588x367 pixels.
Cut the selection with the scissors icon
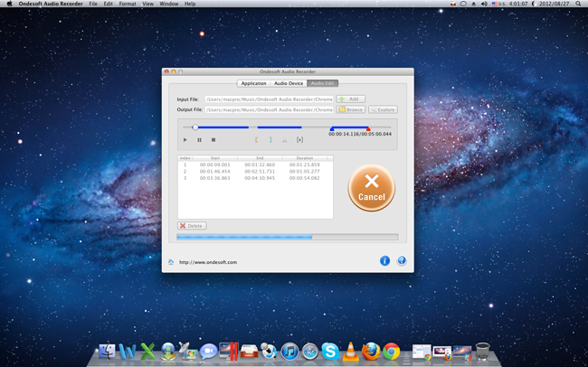tap(285, 140)
